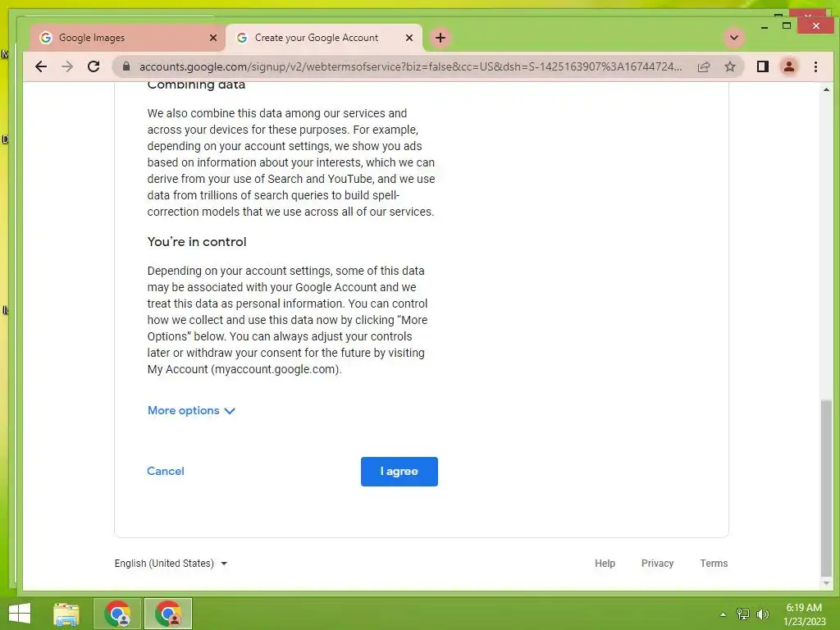Switch to the Google Images tab
Viewport: 840px width, 630px height.
(x=127, y=38)
